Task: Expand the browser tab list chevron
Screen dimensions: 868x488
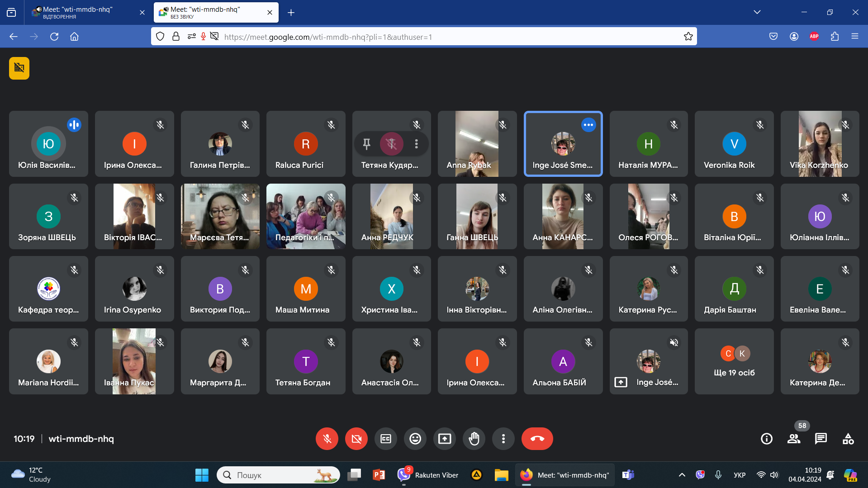Action: click(x=757, y=12)
